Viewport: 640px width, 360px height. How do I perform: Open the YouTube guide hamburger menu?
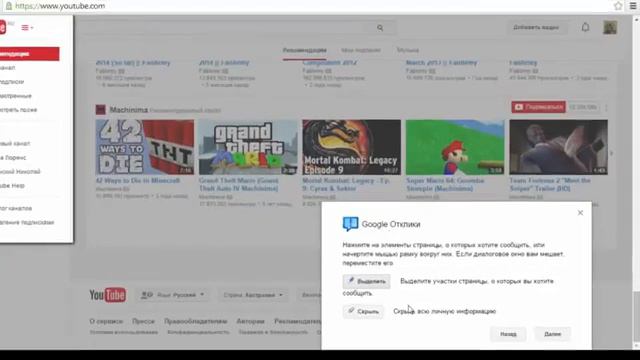pos(27,28)
